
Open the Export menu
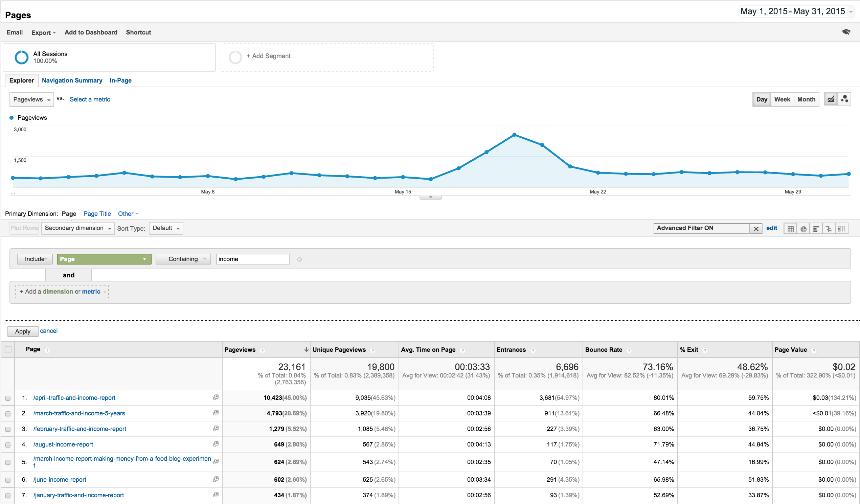pyautogui.click(x=43, y=32)
